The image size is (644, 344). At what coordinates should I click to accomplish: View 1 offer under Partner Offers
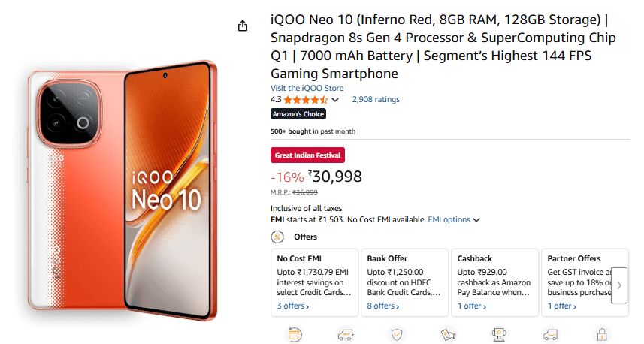click(x=562, y=306)
